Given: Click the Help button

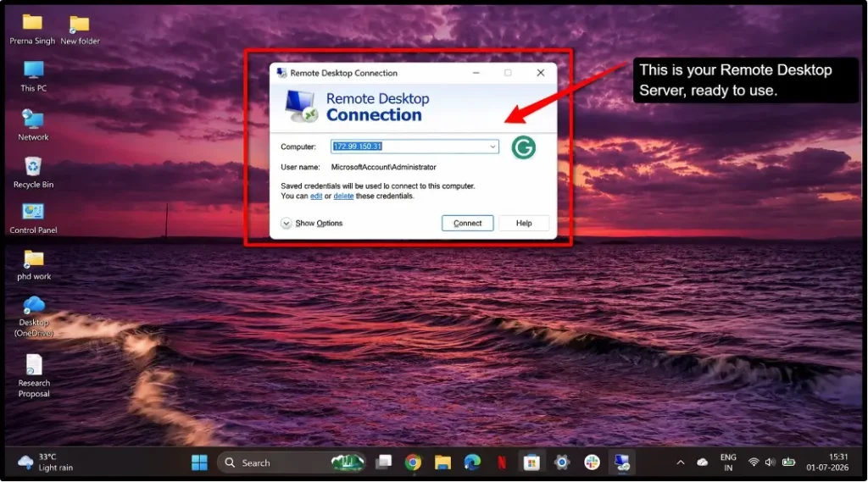Looking at the screenshot, I should click(524, 223).
